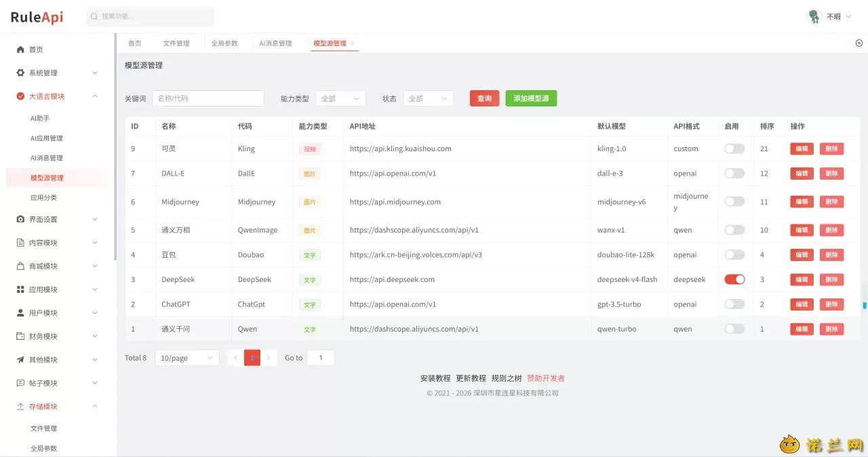Go to next page arrow in pagination
The image size is (868, 457).
pyautogui.click(x=269, y=358)
